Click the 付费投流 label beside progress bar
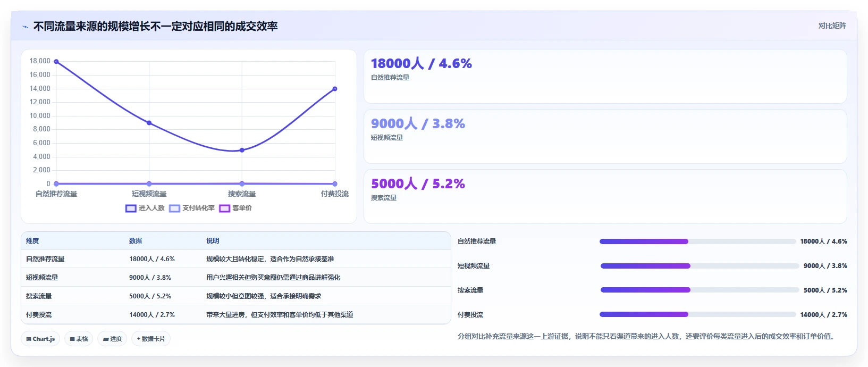Viewport: 868px width, 367px height. tap(470, 315)
